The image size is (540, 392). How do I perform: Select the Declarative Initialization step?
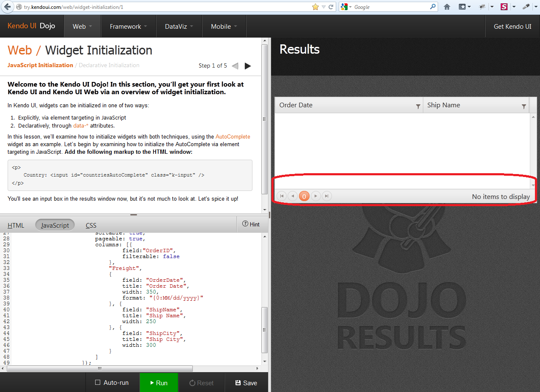pyautogui.click(x=109, y=65)
